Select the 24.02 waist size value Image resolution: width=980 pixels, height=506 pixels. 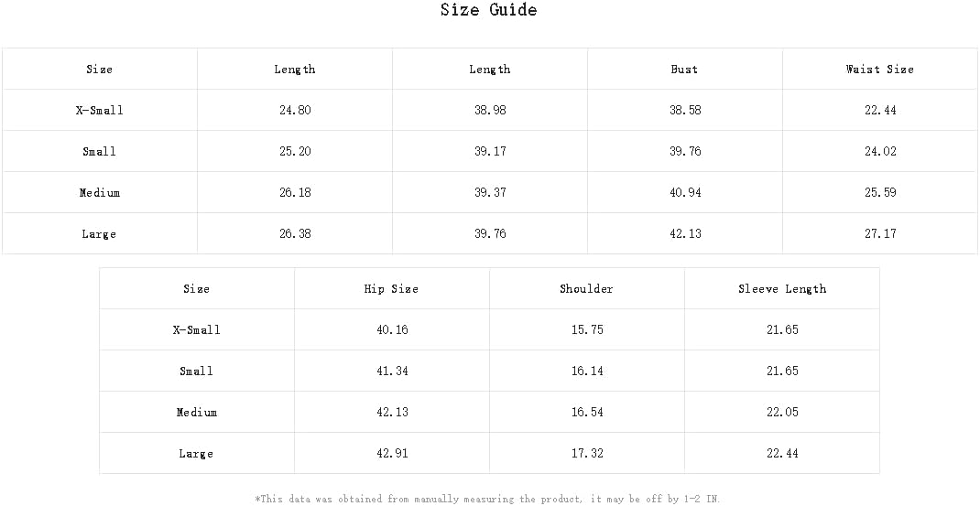point(880,151)
